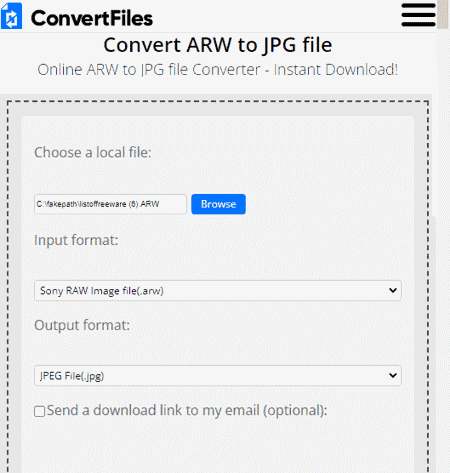Open the Input format dropdown
The image size is (450, 473).
[218, 291]
